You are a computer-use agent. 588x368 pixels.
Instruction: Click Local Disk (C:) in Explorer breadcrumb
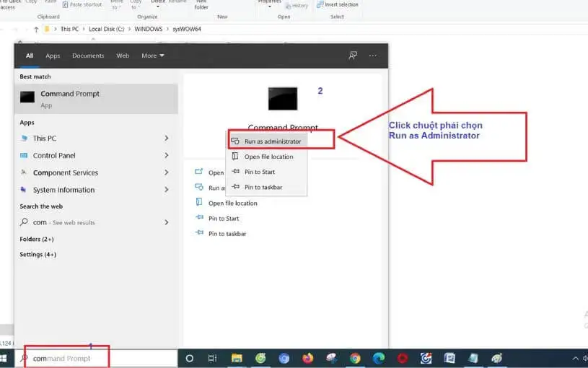click(x=107, y=29)
